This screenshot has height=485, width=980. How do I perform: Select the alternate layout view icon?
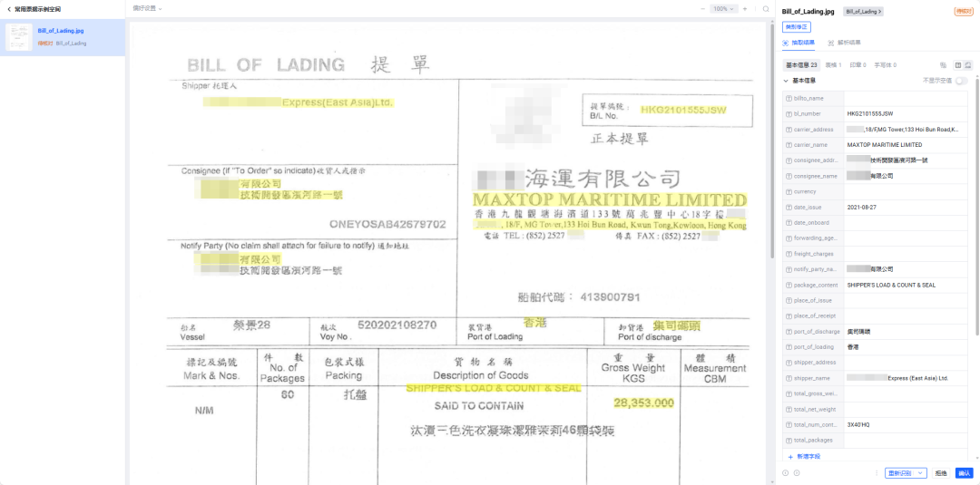pyautogui.click(x=968, y=65)
